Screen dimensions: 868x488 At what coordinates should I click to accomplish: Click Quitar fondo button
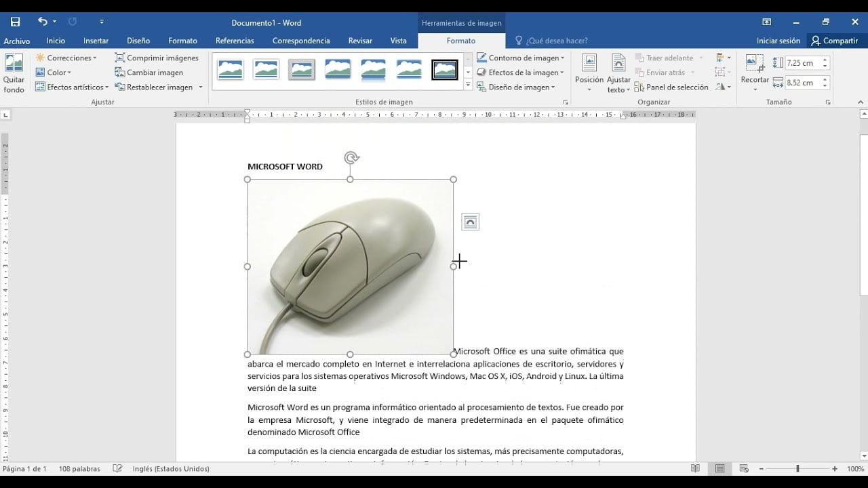pos(14,74)
